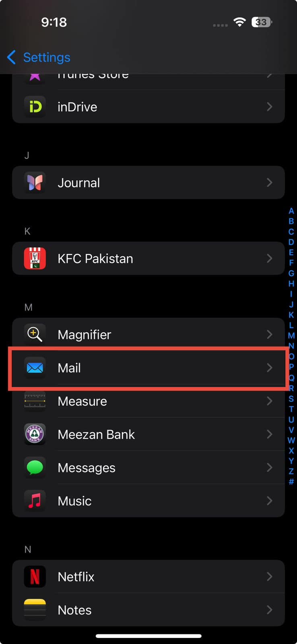The image size is (297, 644).
Task: Expand Mail settings via its chevron
Action: tap(270, 367)
